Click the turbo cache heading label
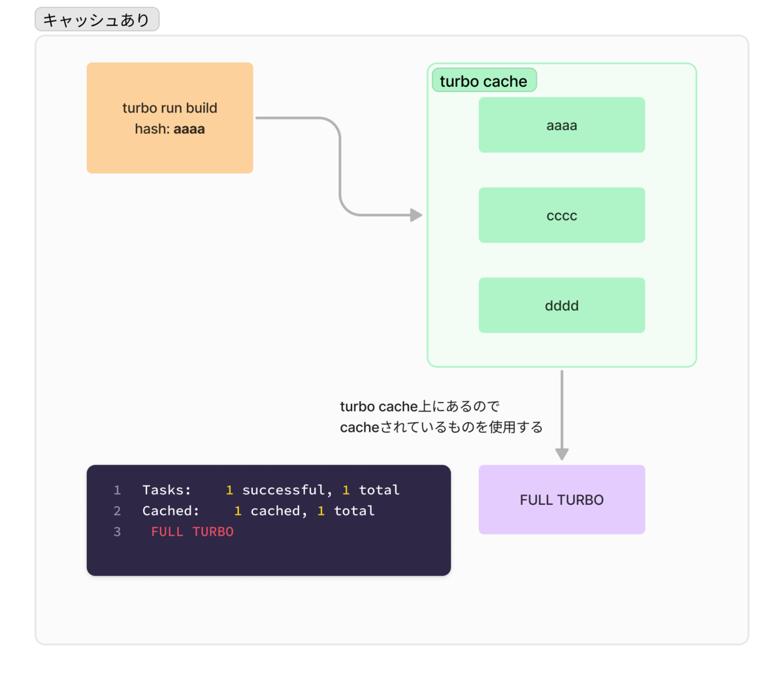 (484, 80)
